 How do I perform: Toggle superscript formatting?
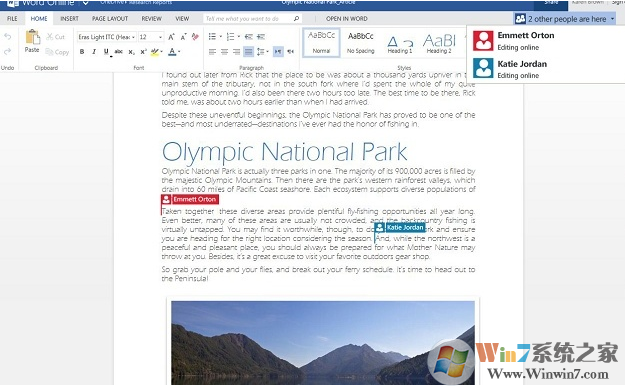143,51
